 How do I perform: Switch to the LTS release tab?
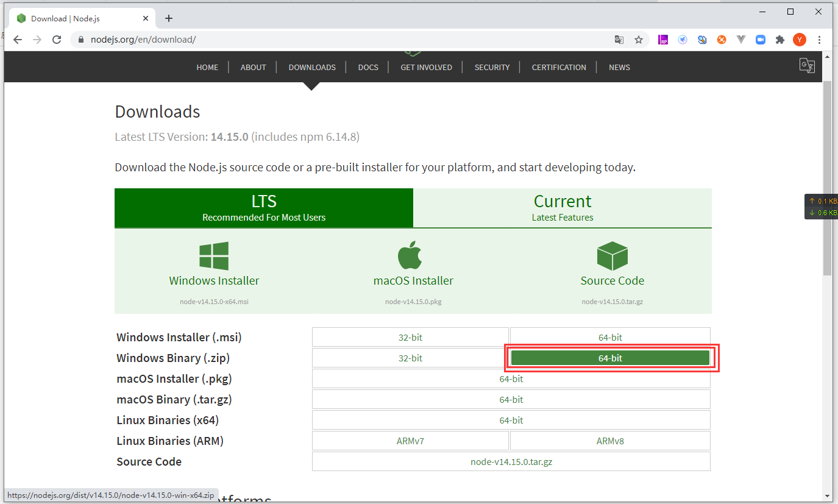(x=264, y=208)
